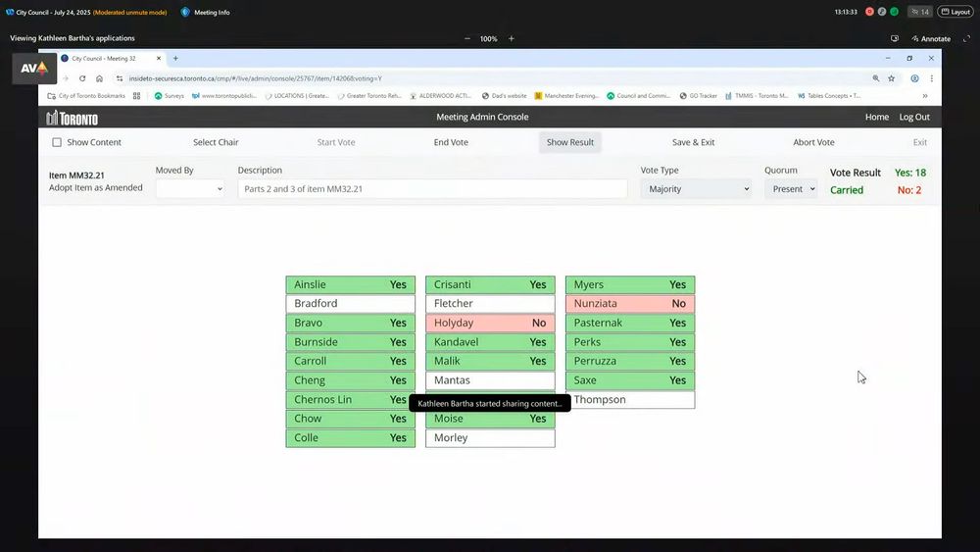This screenshot has height=552, width=980.
Task: Click the red recording indicator icon
Action: tap(869, 12)
